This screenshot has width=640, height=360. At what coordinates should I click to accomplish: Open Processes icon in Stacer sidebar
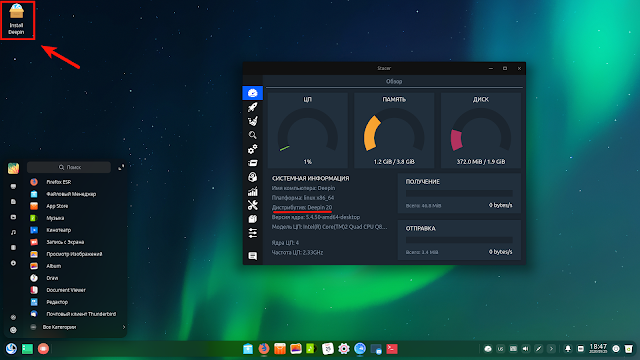point(253,163)
